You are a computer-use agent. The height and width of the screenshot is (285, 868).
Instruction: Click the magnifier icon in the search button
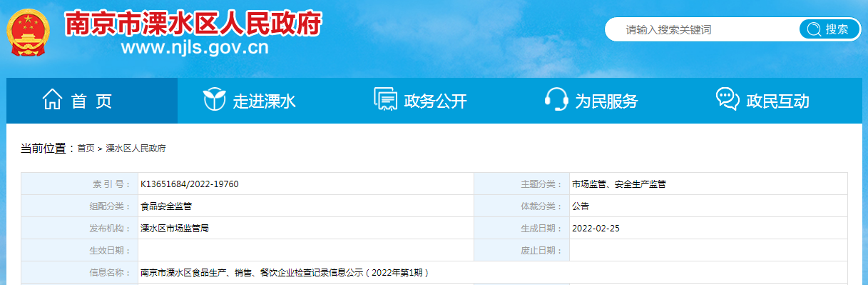tap(814, 29)
